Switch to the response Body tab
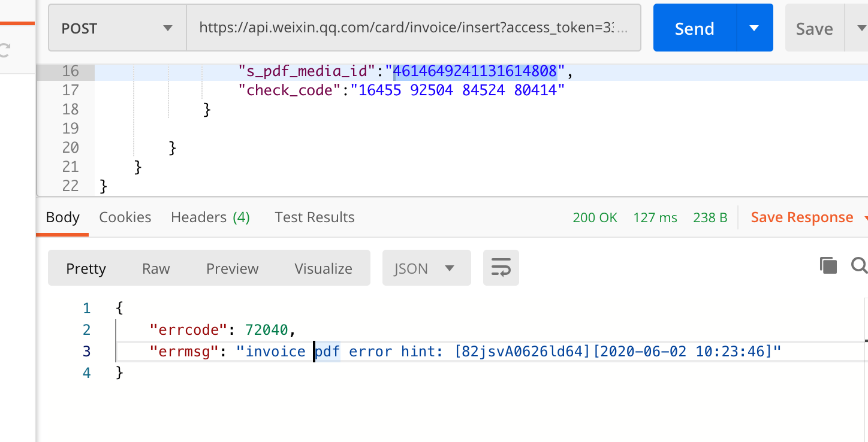868x442 pixels. pos(63,217)
